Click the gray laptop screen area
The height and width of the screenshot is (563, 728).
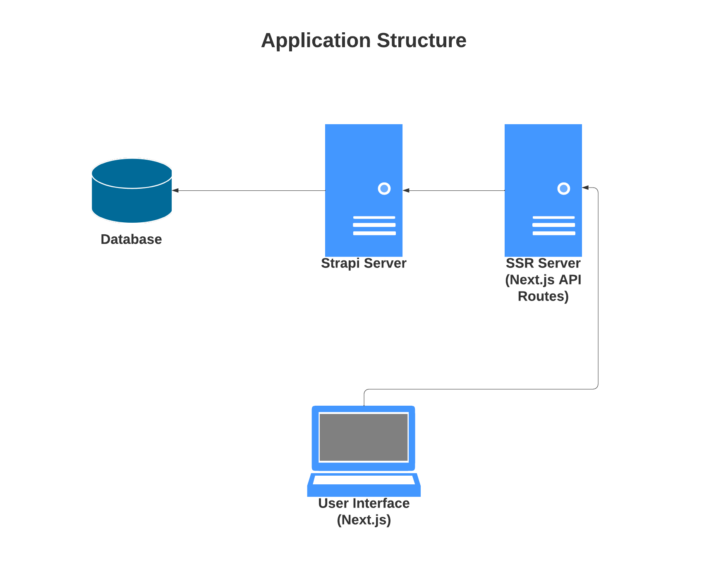coord(364,437)
